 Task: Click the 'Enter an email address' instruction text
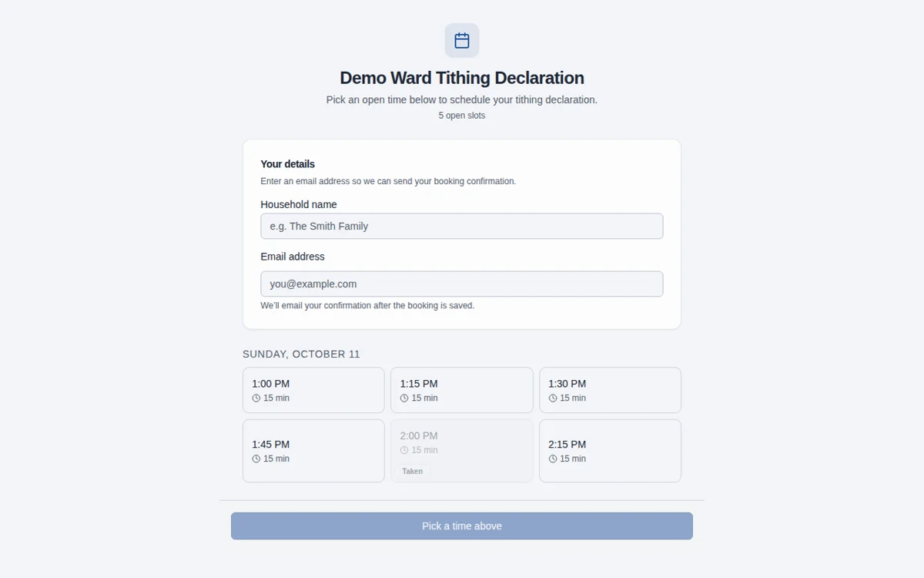[388, 181]
